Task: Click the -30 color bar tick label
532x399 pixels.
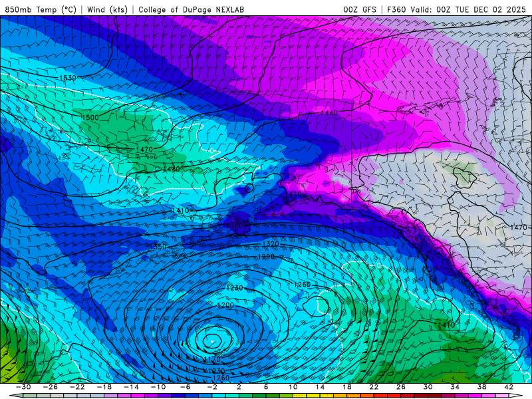Action: pyautogui.click(x=23, y=387)
